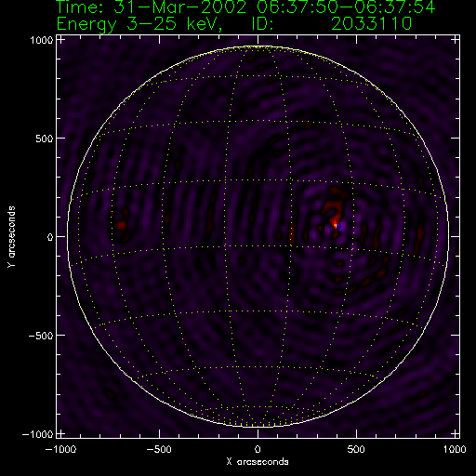Click the 1000 label on the Y axis
Viewport: 476px width, 476px height.
(x=42, y=40)
